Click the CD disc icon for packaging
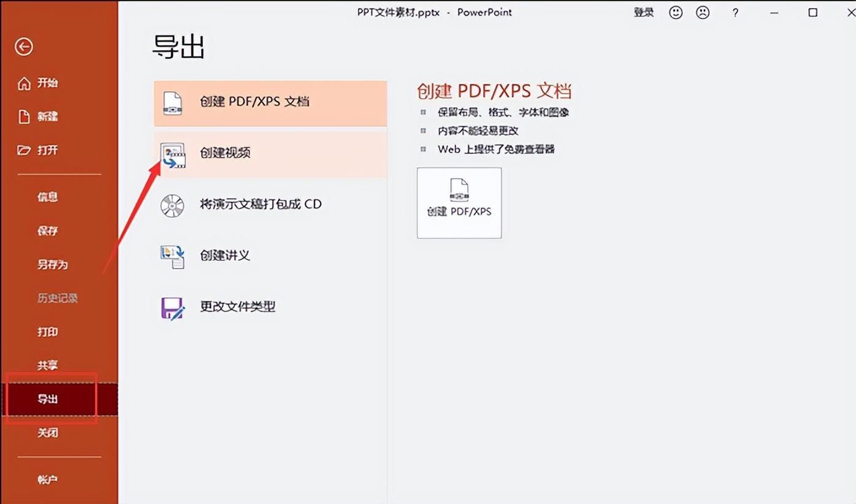Image resolution: width=856 pixels, height=504 pixels. click(172, 206)
